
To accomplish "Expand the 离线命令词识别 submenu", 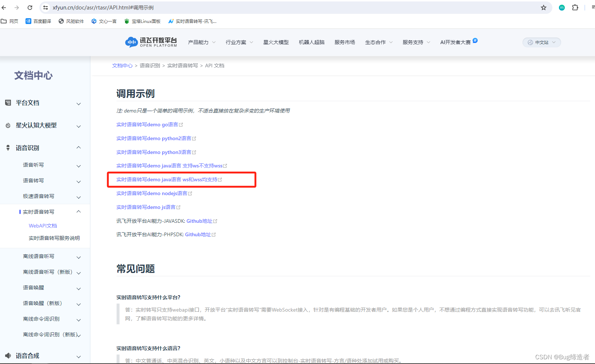I will (x=78, y=320).
